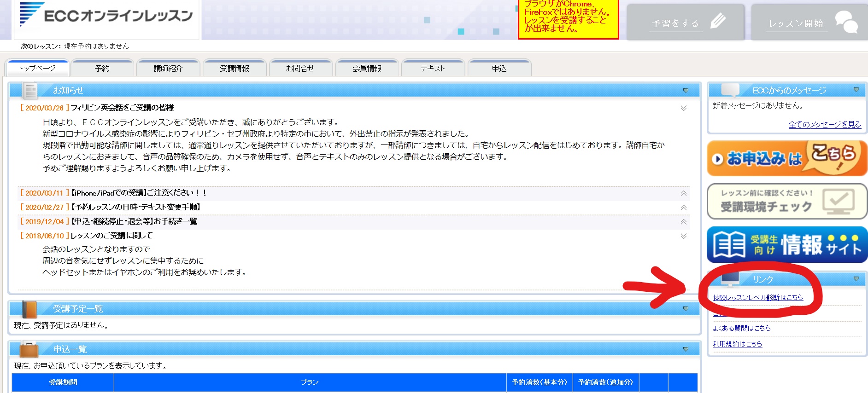The height and width of the screenshot is (393, 868).
Task: Open the 講師紹介 tab
Action: pos(168,68)
